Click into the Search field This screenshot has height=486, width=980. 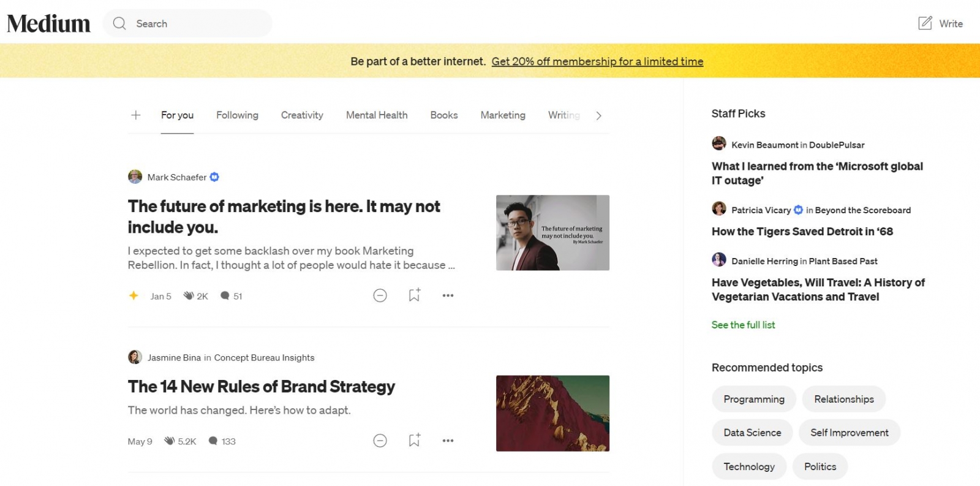pyautogui.click(x=196, y=24)
